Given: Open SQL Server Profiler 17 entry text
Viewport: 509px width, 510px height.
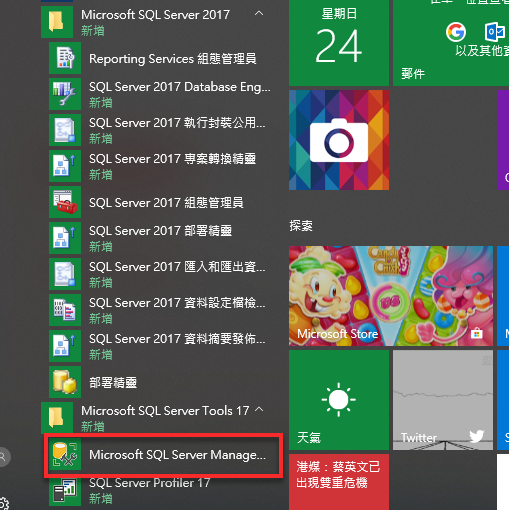Looking at the screenshot, I should point(150,483).
